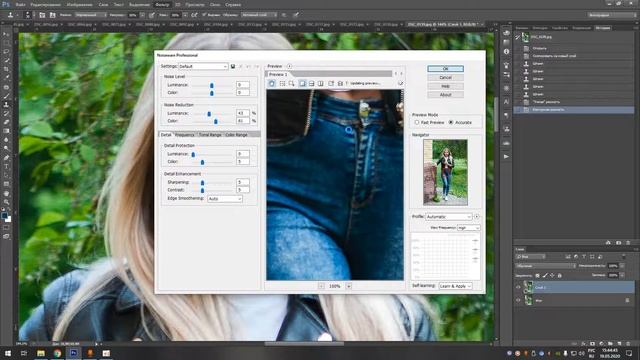640x360 pixels.
Task: Select the Move tool in Photoshop toolbox
Action: [6, 34]
